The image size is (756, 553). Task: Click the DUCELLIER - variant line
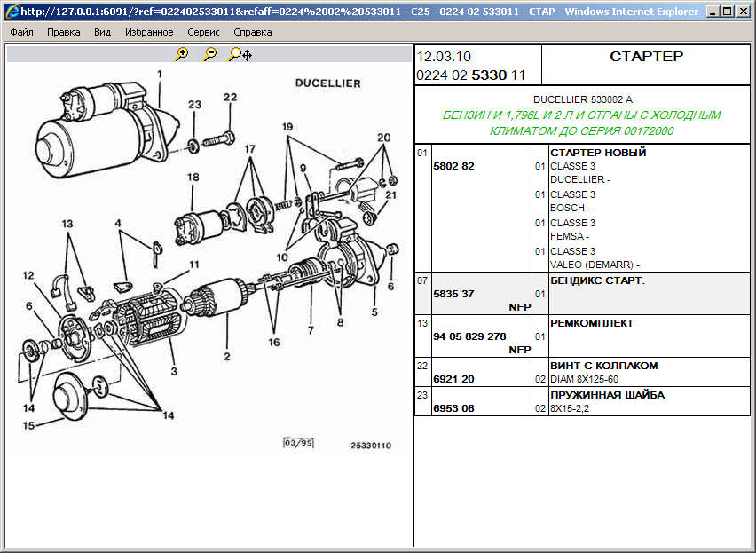click(580, 179)
